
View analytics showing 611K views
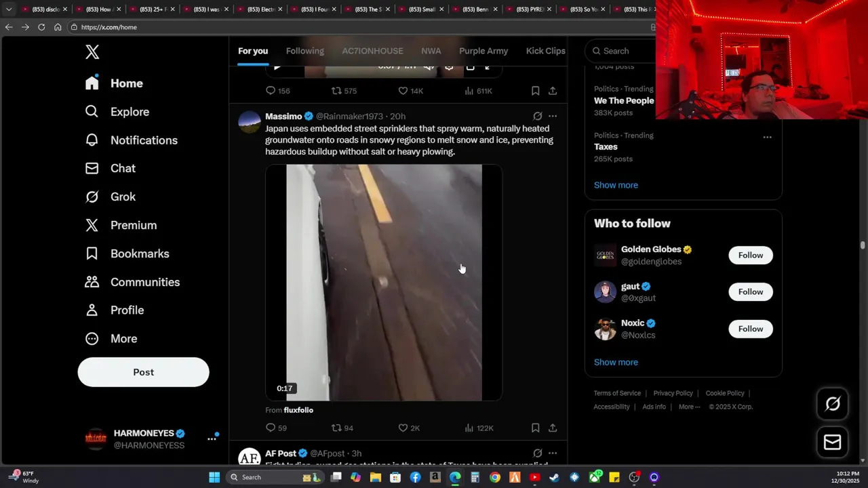click(479, 91)
